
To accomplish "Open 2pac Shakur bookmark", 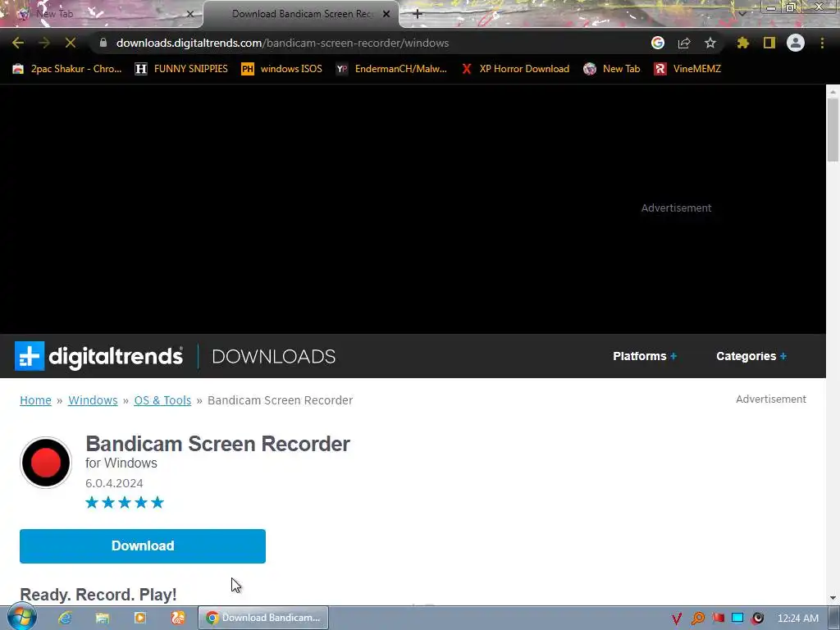I will coord(67,69).
